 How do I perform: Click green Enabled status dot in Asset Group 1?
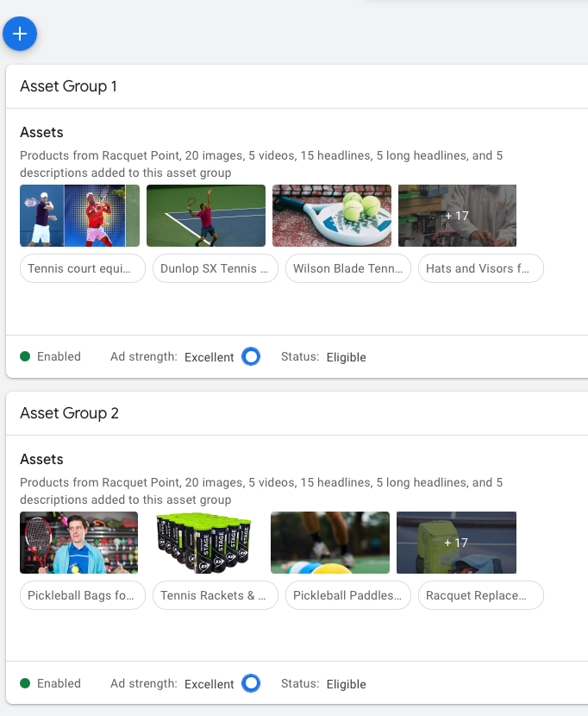25,356
